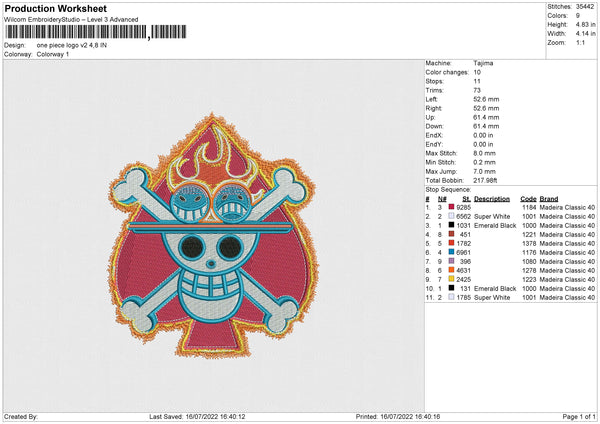Screen dimensions: 600x424
Task: Select 'Super White' description in stop row 11
Action: point(492,297)
